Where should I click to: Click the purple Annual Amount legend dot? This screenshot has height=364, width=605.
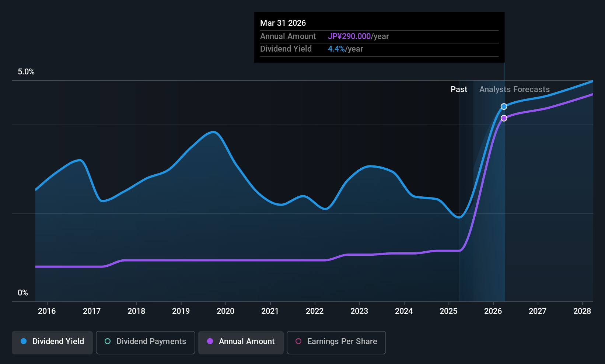pos(210,341)
